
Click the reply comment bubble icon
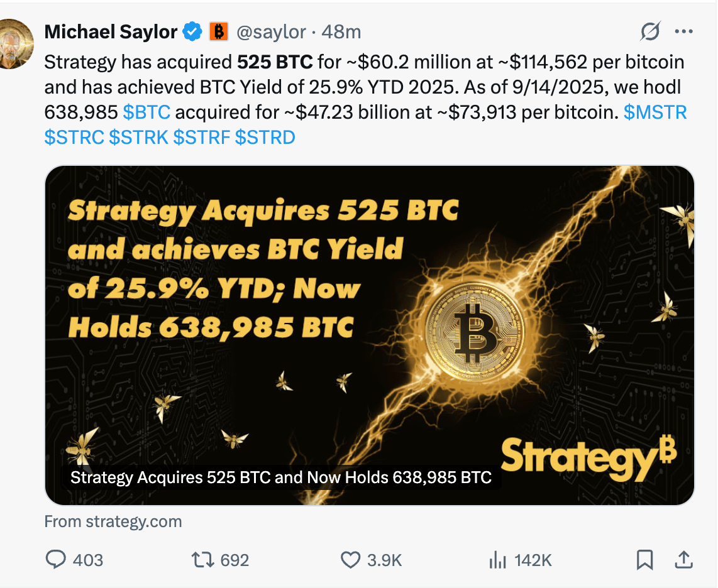pos(56,559)
